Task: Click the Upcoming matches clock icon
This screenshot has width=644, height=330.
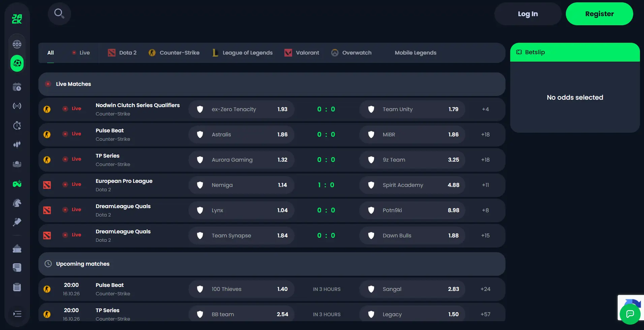Action: 48,264
